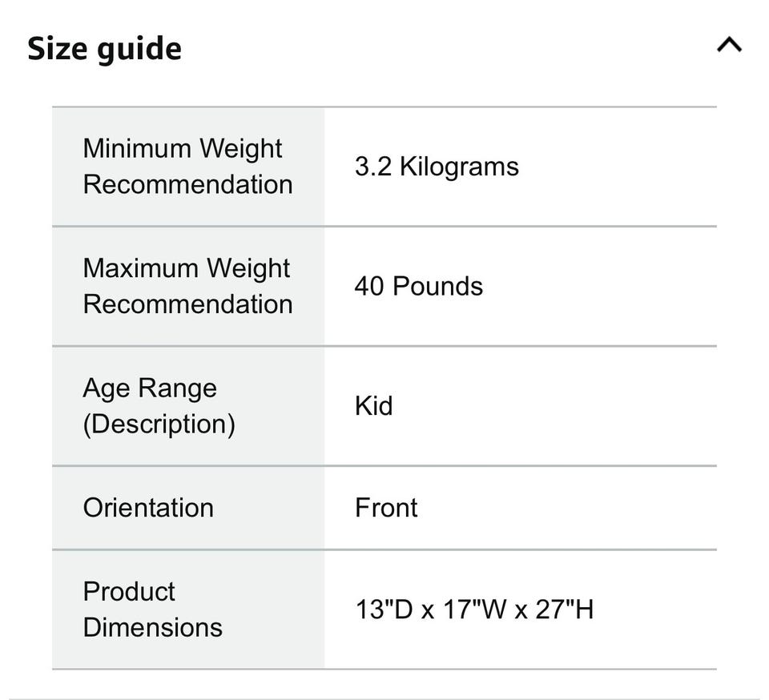Click the word Dimensions in last row

[152, 627]
